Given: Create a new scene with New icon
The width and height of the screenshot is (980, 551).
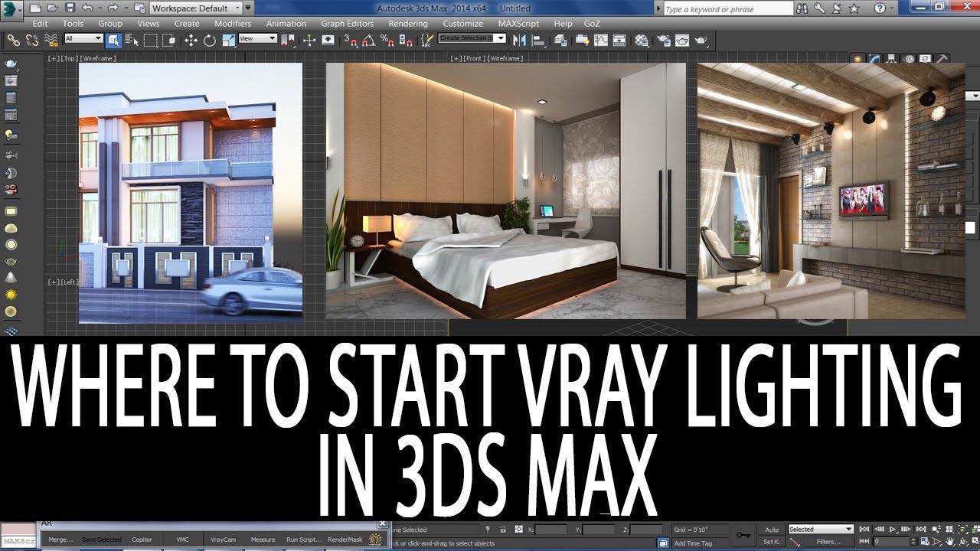Looking at the screenshot, I should 35,8.
